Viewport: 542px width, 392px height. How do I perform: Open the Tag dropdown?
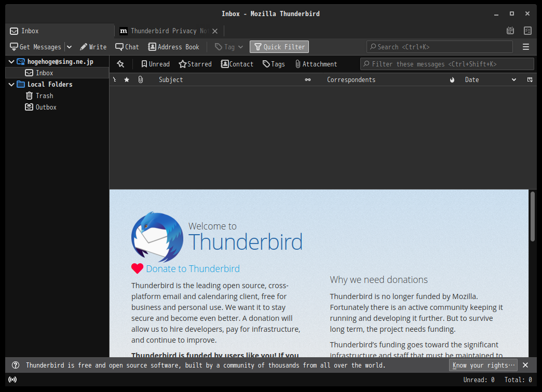229,47
